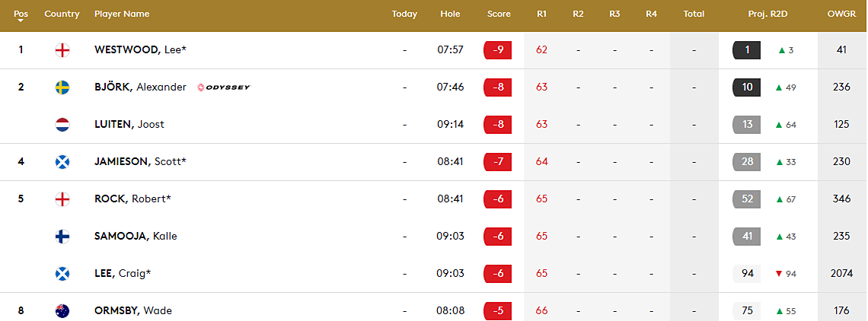Click Finland flag beside Kalle Samooja
Screen dimensions: 868x321
(x=62, y=237)
